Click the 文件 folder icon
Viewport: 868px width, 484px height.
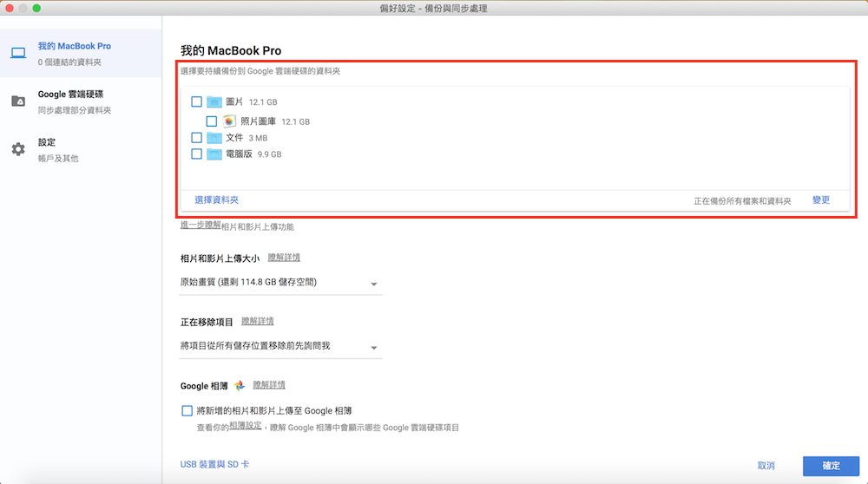pyautogui.click(x=214, y=137)
